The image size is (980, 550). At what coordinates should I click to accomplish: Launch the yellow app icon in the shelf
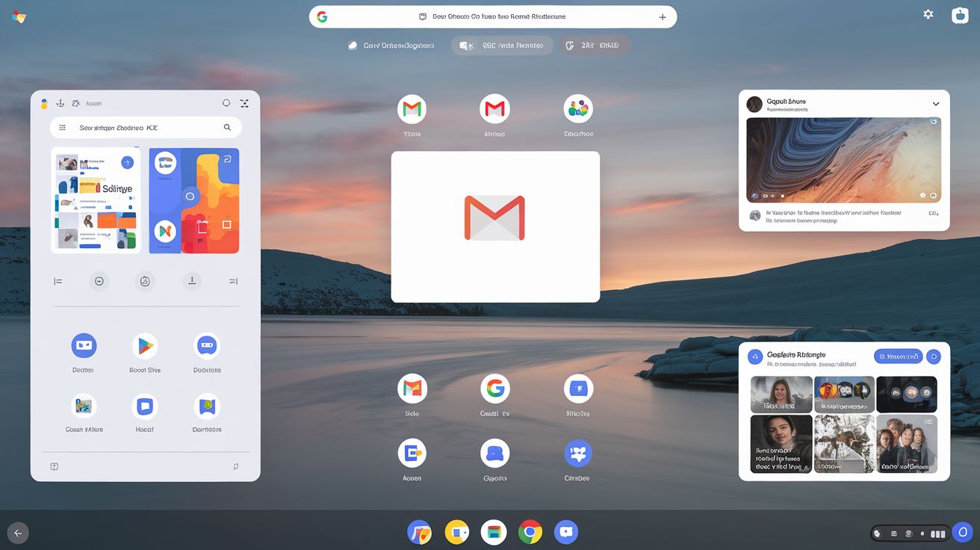[456, 532]
